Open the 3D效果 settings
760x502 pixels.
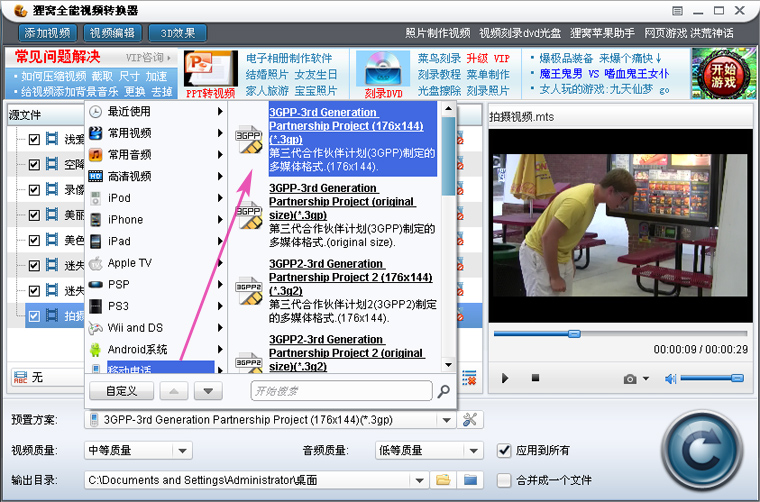click(177, 33)
